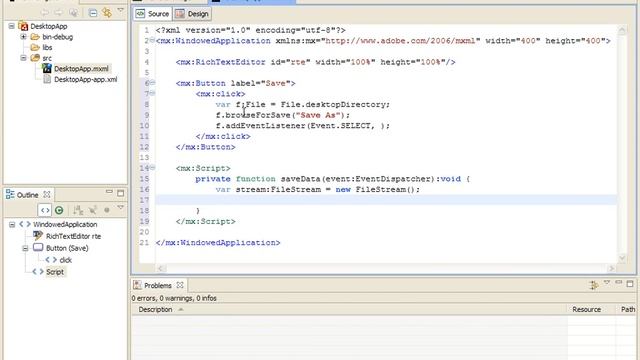This screenshot has width=640, height=360.
Task: Collapse the mx:click code fold on line 7
Action: point(152,93)
